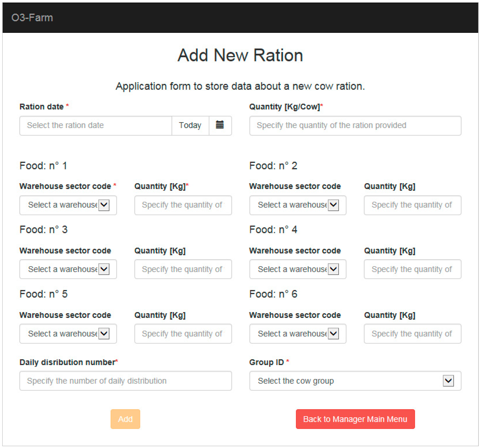
Task: Focus Food n° 5 Quantity [Kg] field
Action: [183, 333]
